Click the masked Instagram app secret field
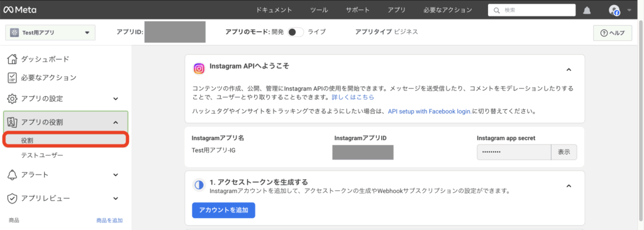644x230 pixels. [514, 152]
